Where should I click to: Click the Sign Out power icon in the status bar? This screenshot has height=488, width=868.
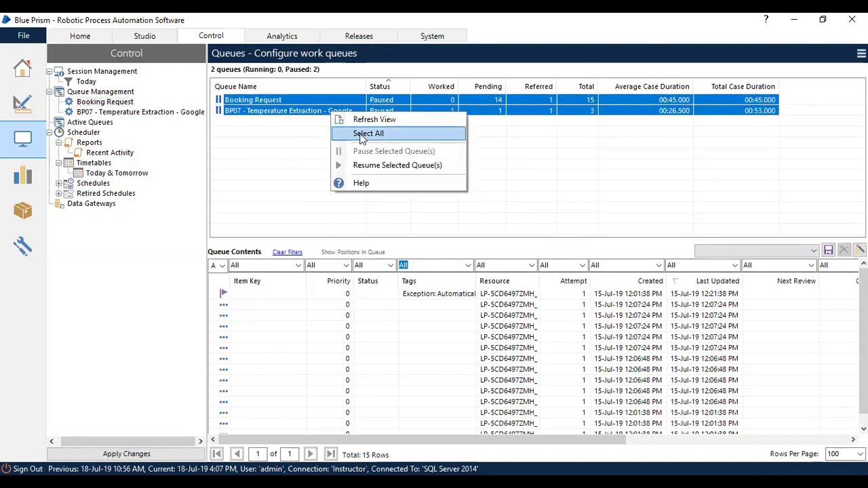pos(6,468)
